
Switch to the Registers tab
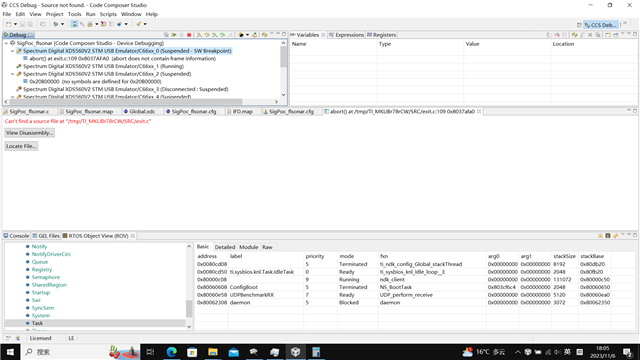381,35
